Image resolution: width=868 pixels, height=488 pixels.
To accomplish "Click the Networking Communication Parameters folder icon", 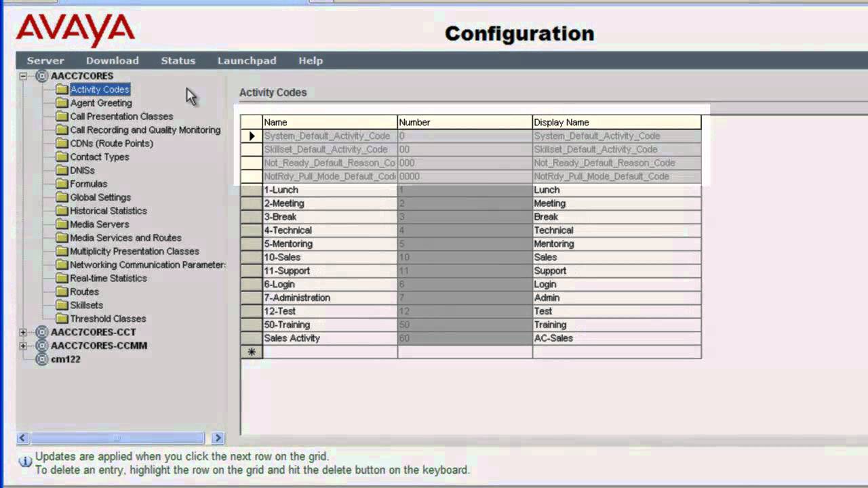I will pyautogui.click(x=62, y=265).
